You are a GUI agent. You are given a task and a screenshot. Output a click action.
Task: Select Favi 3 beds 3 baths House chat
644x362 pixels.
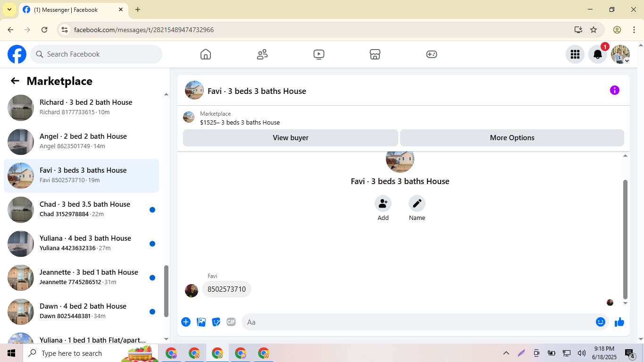click(81, 176)
